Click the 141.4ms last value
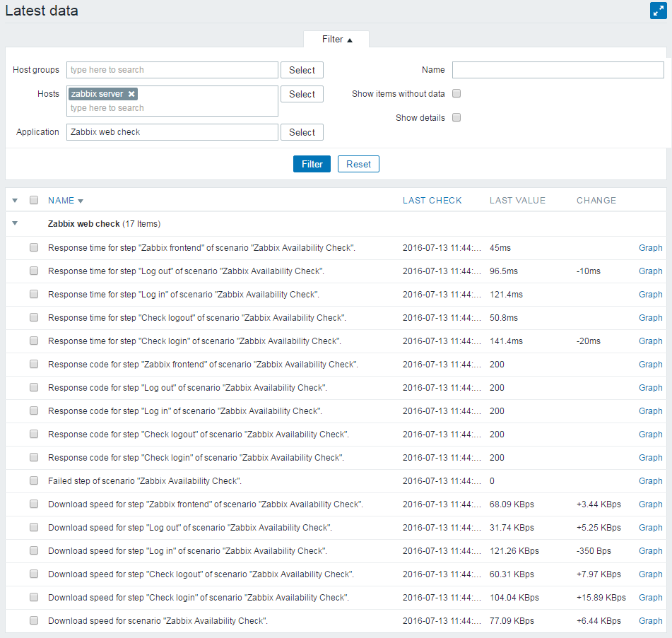The height and width of the screenshot is (638, 672). 506,341
